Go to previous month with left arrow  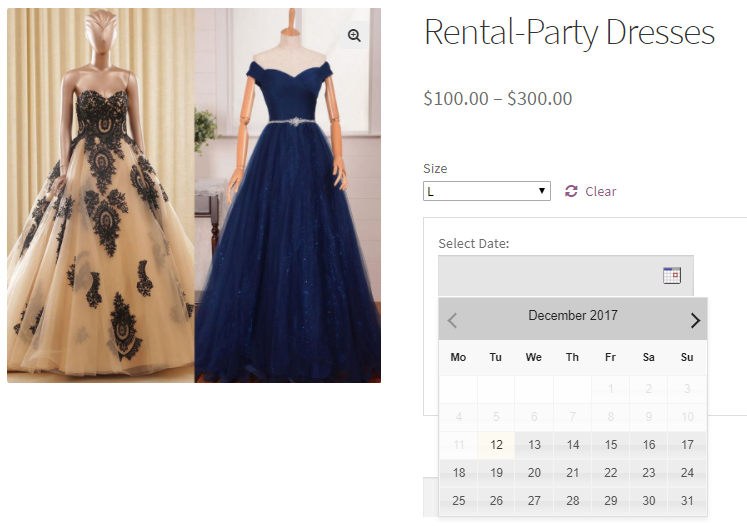(452, 320)
